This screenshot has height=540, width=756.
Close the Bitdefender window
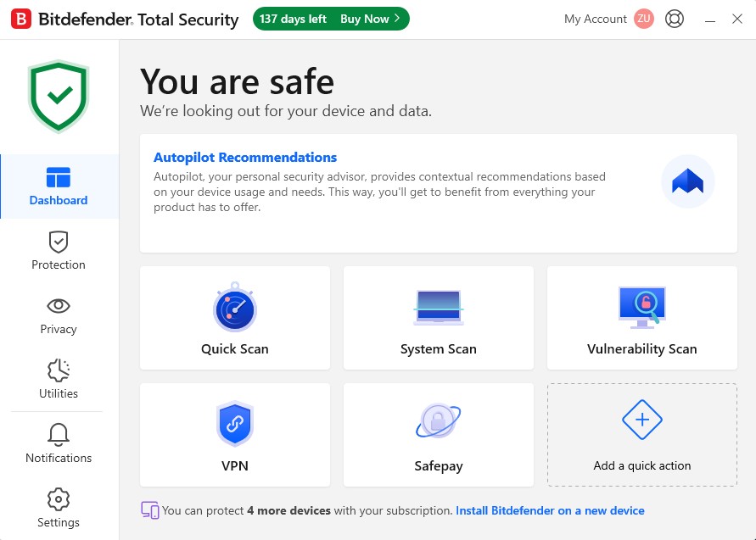(737, 19)
